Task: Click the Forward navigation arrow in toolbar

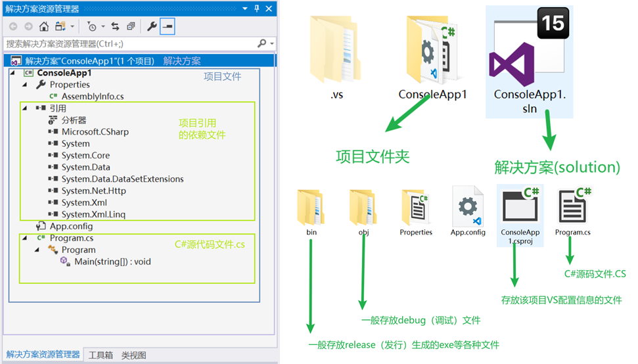Action: click(x=28, y=26)
